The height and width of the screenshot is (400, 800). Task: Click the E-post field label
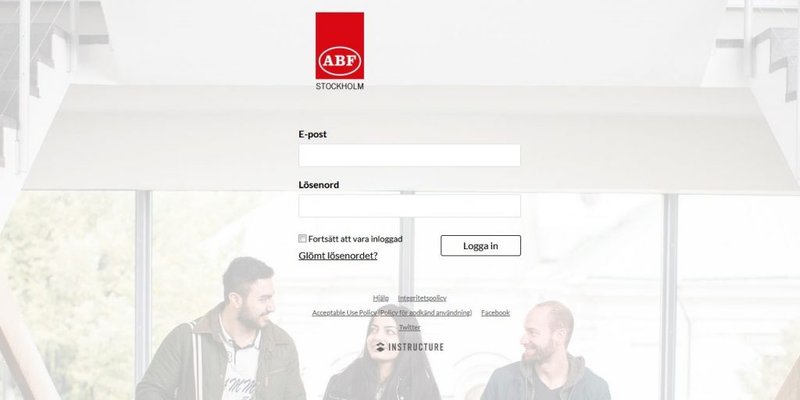coord(313,134)
